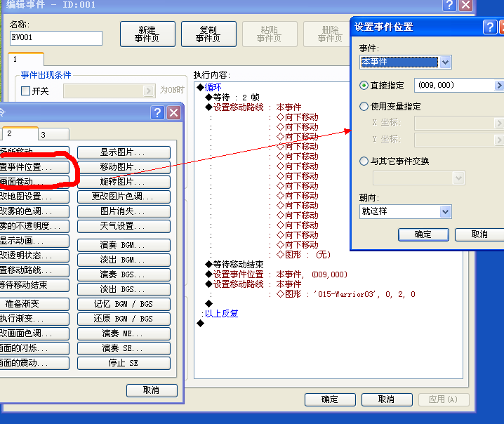504x424 pixels.
Task: Open the 开关 switch selector arrow
Action: pos(148,91)
